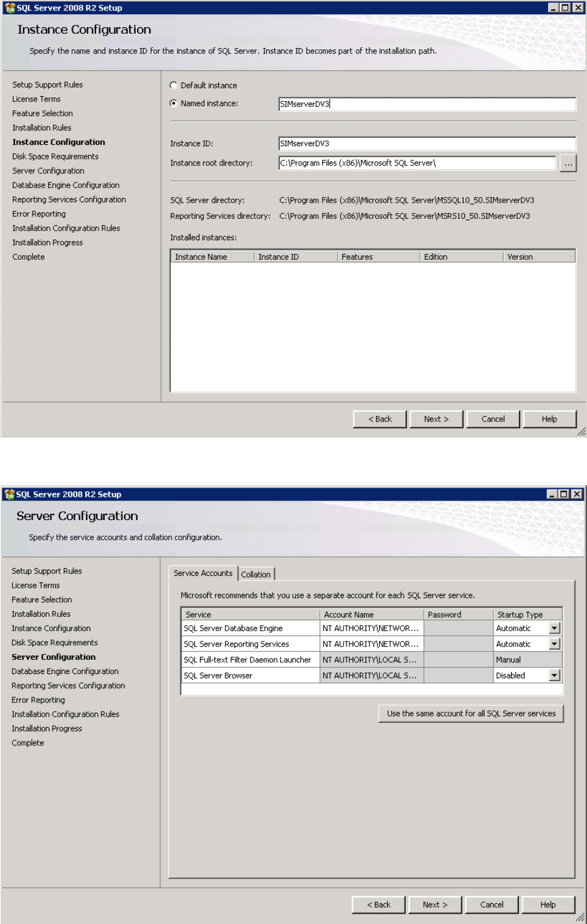The image size is (587, 924).
Task: Select the Named instance radio button
Action: coord(173,103)
